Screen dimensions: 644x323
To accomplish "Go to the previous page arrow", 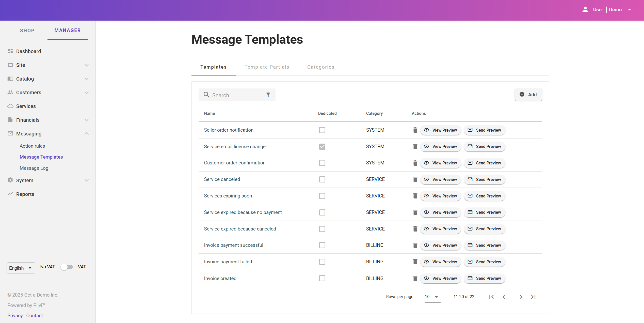I will pos(504,297).
